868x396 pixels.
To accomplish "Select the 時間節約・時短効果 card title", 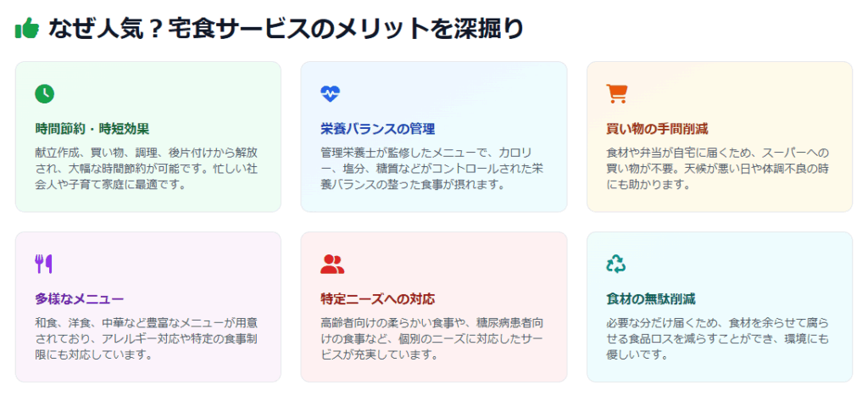I will click(92, 129).
